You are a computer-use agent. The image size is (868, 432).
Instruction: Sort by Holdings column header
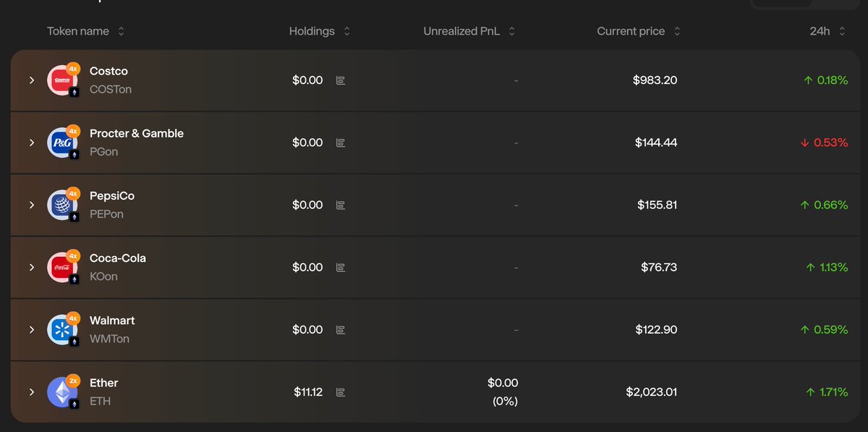[x=320, y=31]
